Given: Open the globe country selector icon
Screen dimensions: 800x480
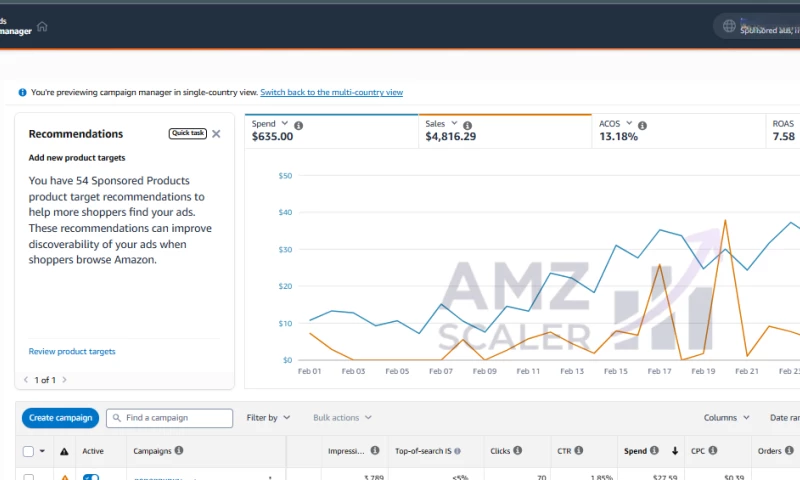Looking at the screenshot, I should [x=729, y=26].
